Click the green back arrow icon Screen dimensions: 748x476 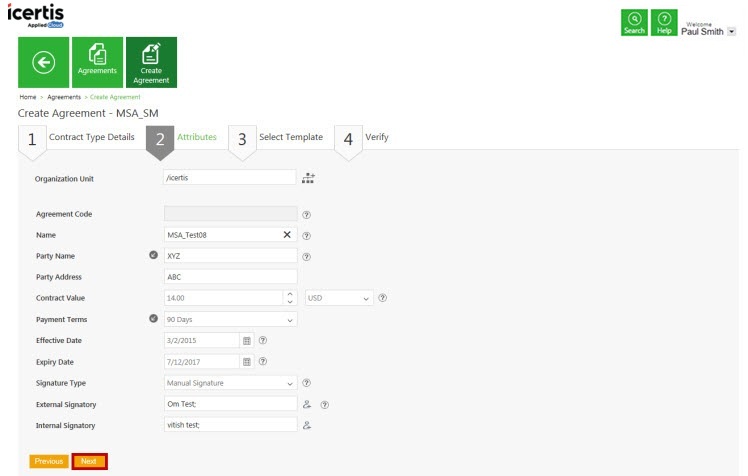click(x=43, y=63)
